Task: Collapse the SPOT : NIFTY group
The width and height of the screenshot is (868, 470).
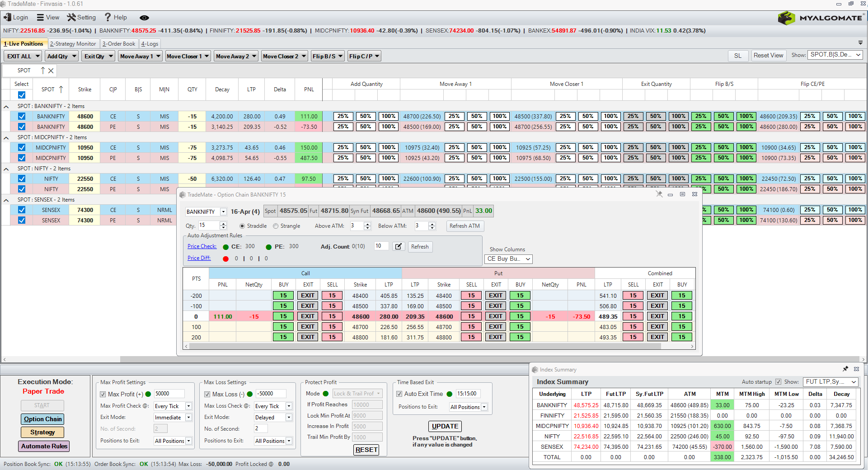Action: (6, 169)
